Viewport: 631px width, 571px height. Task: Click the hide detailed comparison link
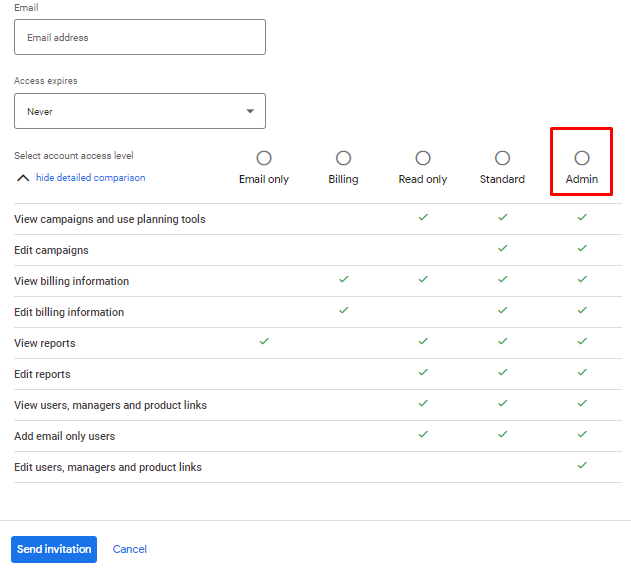click(90, 178)
